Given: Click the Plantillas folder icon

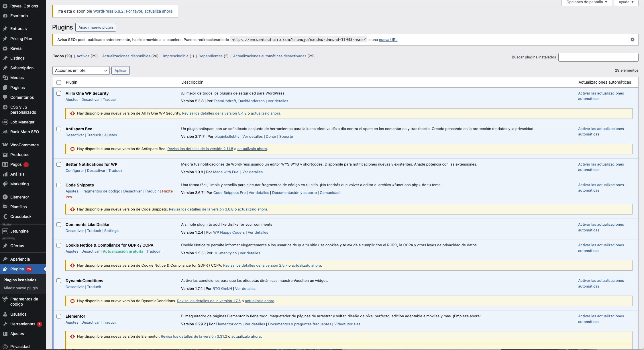Looking at the screenshot, I should point(5,207).
